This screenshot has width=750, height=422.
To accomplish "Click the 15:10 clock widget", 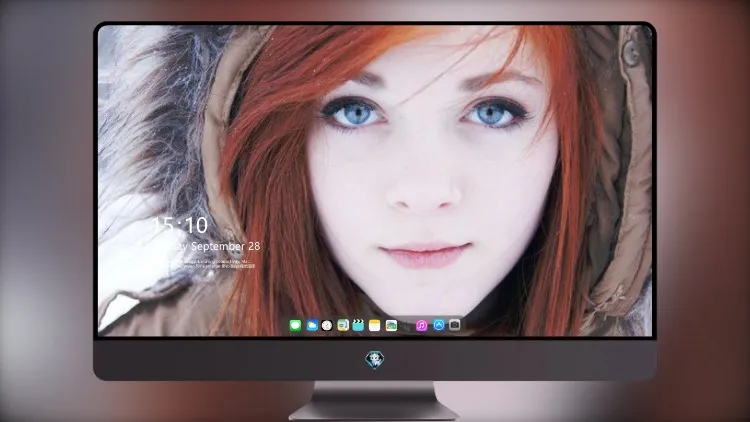I will pos(180,225).
